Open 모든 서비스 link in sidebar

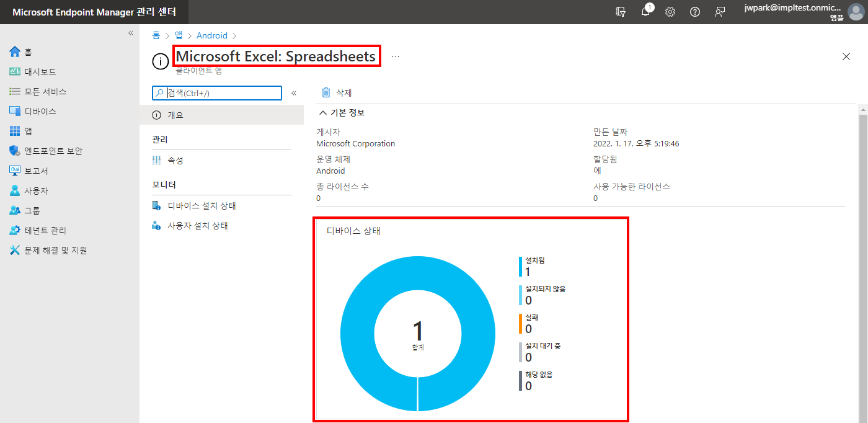click(x=45, y=91)
